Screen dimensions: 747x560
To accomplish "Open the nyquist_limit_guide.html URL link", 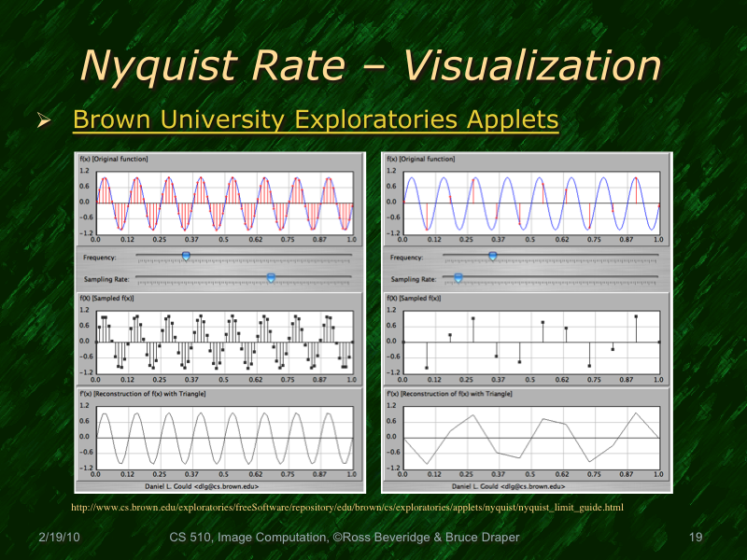I will click(347, 508).
